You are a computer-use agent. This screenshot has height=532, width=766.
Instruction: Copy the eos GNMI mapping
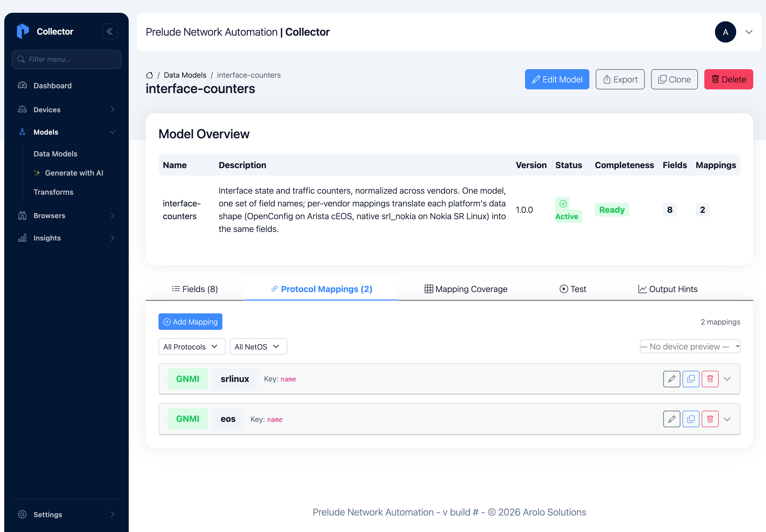tap(691, 419)
